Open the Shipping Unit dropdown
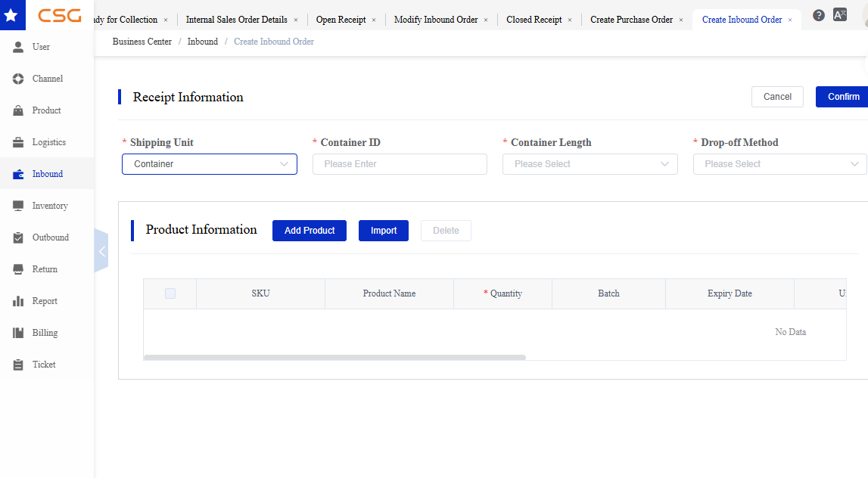Screen dimensions: 868x478 (210, 164)
